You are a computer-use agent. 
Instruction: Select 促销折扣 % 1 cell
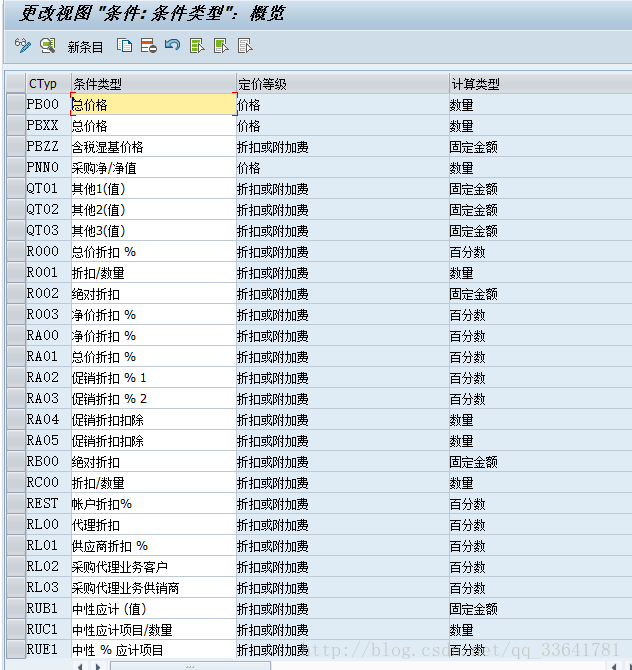(154, 377)
